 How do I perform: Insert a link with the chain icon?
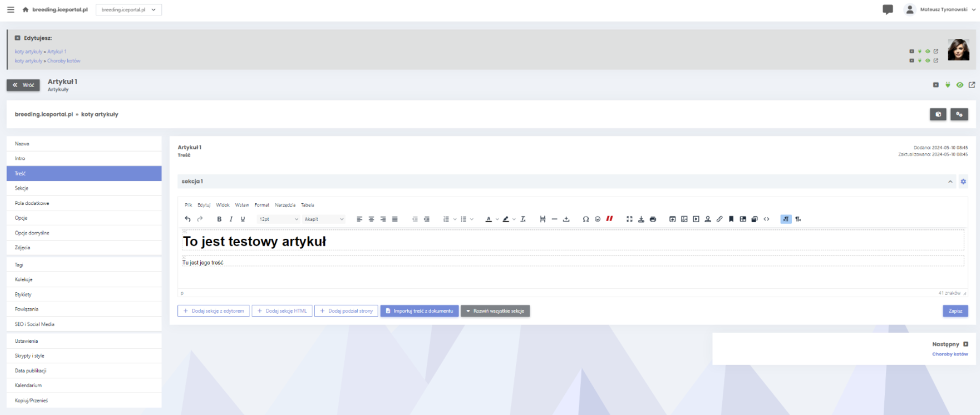pyautogui.click(x=720, y=219)
